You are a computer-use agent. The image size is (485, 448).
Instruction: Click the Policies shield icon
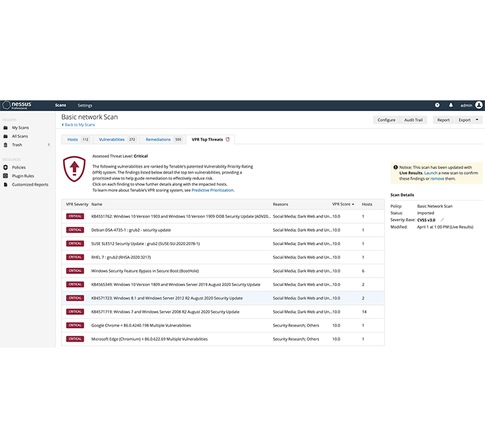[5, 167]
